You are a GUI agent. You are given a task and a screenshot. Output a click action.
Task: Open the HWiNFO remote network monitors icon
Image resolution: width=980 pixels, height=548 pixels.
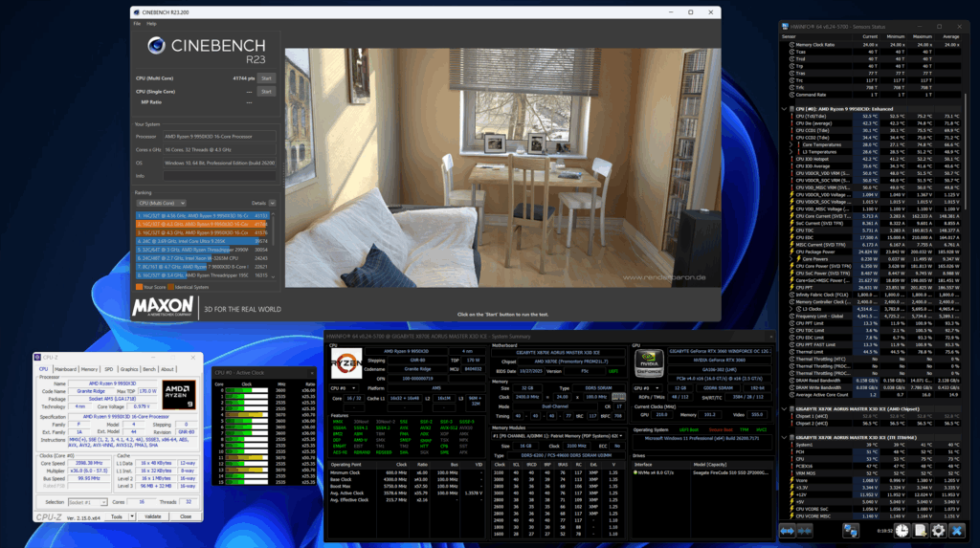pos(854,530)
